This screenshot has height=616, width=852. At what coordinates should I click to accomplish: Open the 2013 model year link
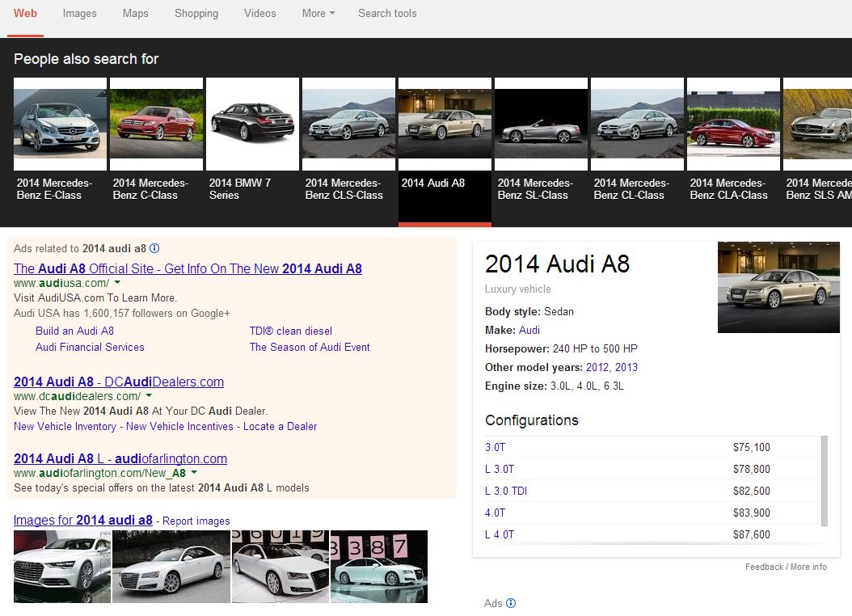click(x=626, y=367)
